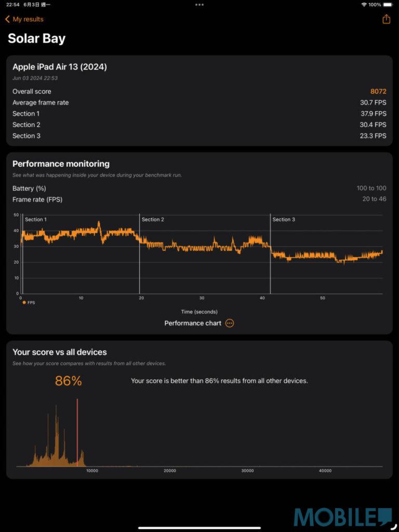The image size is (399, 532).
Task: Toggle the FPS series in the chart legend
Action: point(29,302)
